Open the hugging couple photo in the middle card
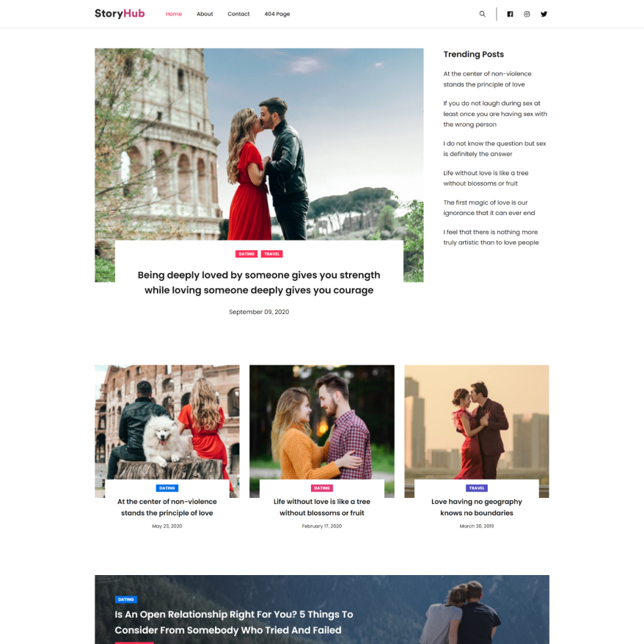644x644 pixels. point(321,422)
